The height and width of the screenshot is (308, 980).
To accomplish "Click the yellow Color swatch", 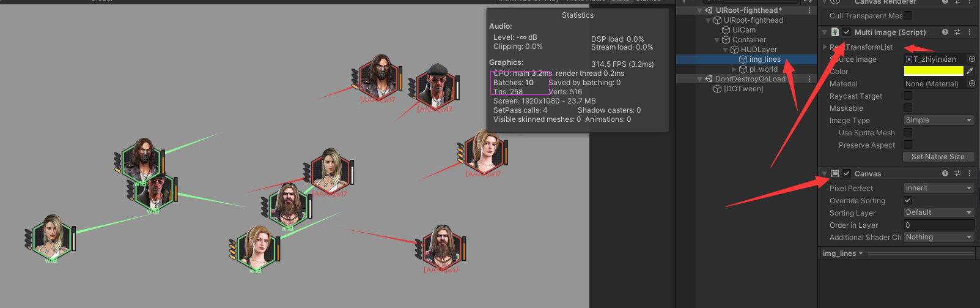I will (934, 71).
